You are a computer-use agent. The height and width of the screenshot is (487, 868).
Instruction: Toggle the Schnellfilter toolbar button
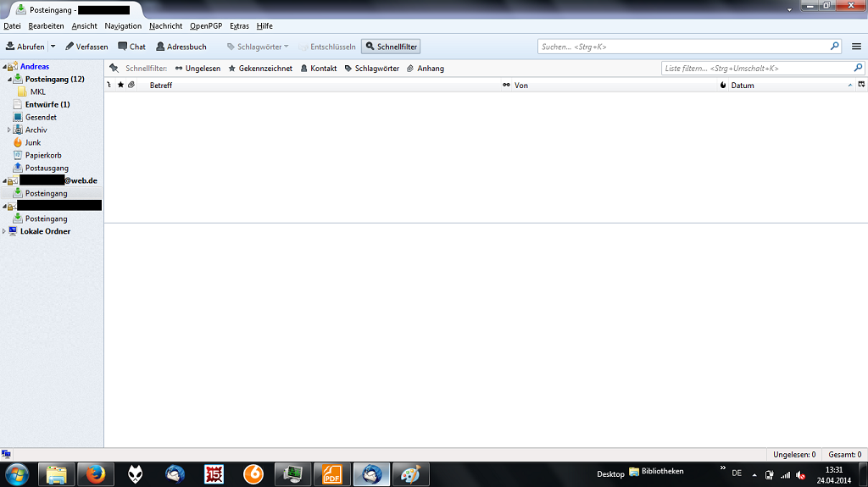[x=391, y=47]
